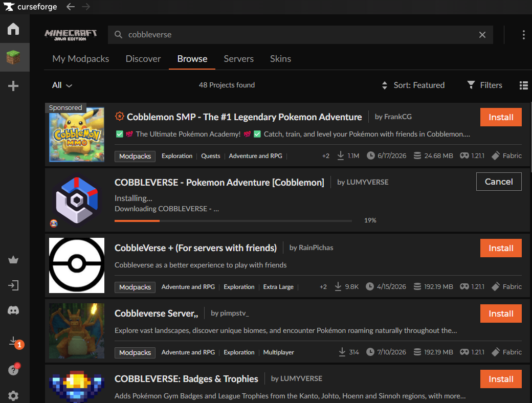
Task: Open Cobblemon SMP Pikachu thumbnail
Action: point(77,135)
